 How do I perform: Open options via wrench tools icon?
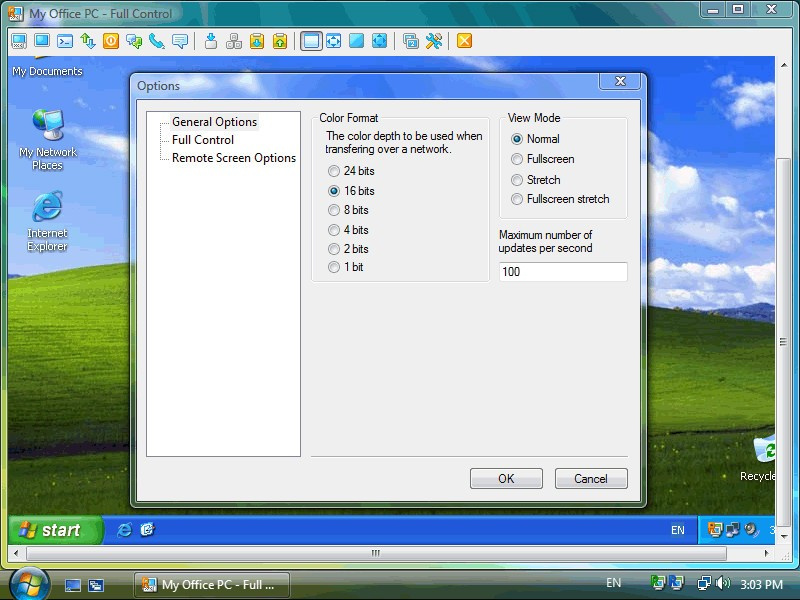(434, 41)
